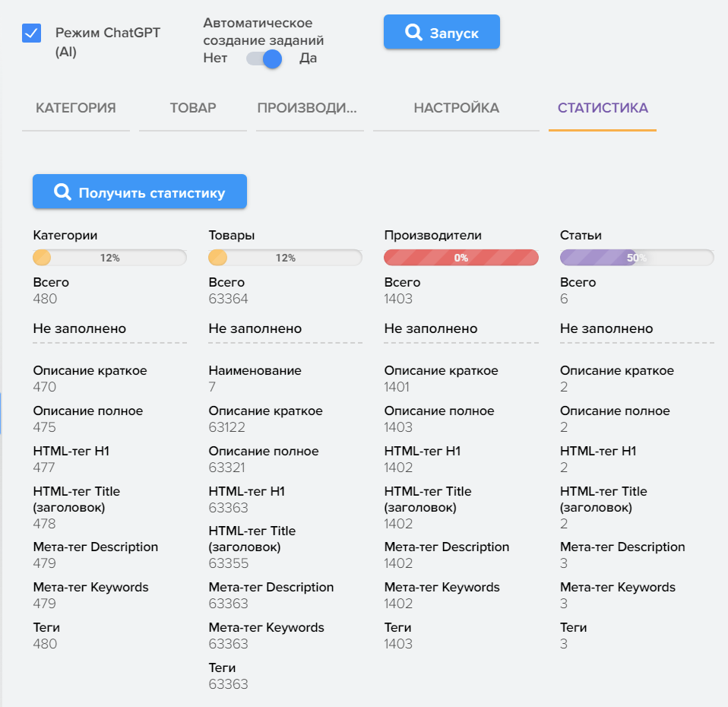This screenshot has height=707, width=728.
Task: Open the Товар tab
Action: [193, 108]
